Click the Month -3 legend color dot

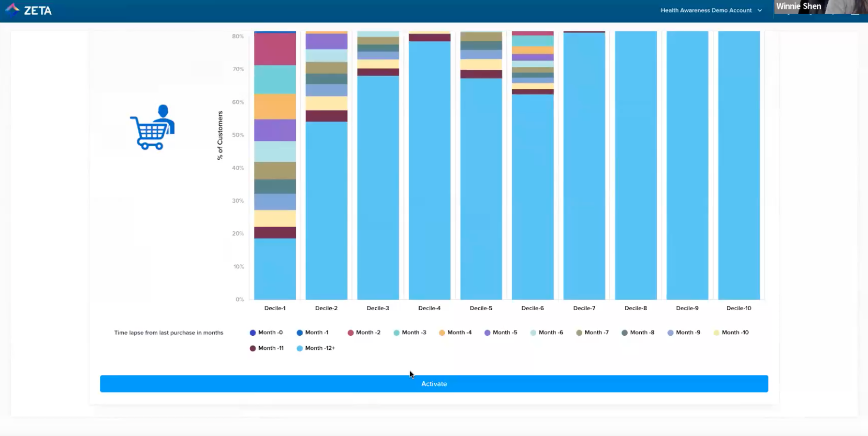pyautogui.click(x=397, y=333)
